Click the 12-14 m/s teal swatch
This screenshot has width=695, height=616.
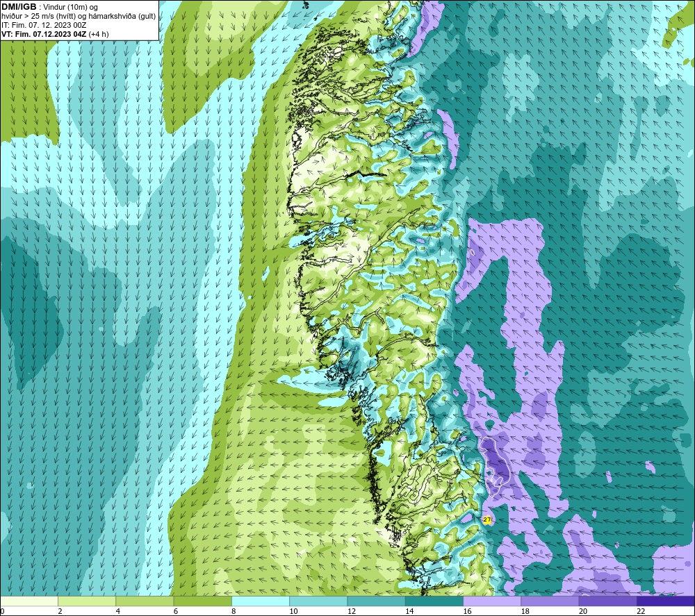coord(376,601)
